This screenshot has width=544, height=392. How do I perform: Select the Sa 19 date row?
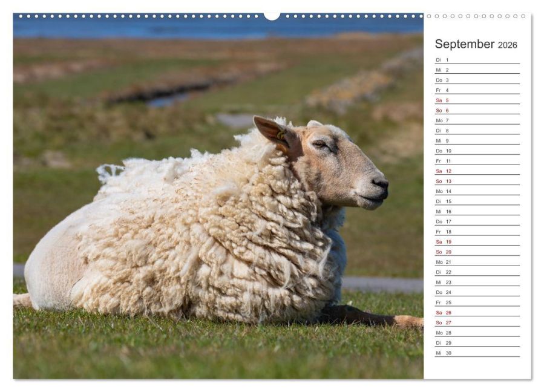pos(477,241)
